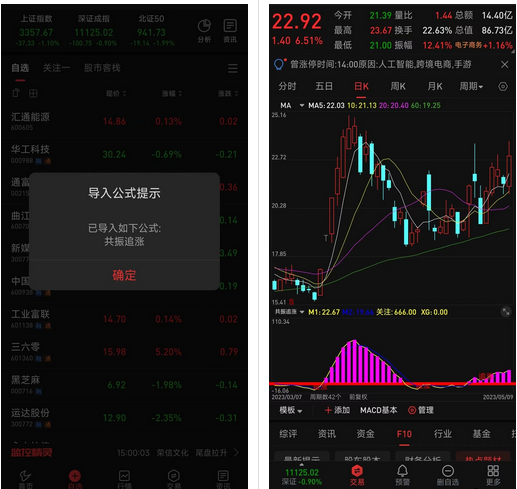
Task: Open the MA indicator dropdown
Action: 302,106
